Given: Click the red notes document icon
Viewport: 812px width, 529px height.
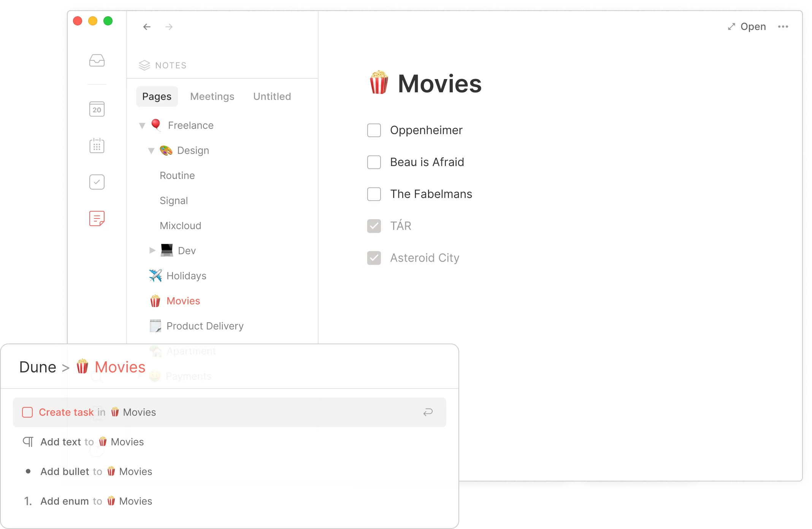Looking at the screenshot, I should click(x=97, y=218).
